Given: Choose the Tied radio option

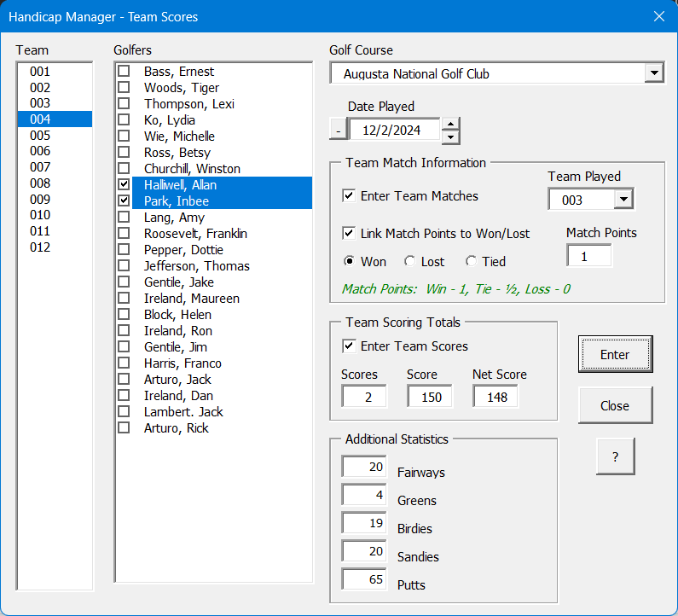Looking at the screenshot, I should point(471,261).
